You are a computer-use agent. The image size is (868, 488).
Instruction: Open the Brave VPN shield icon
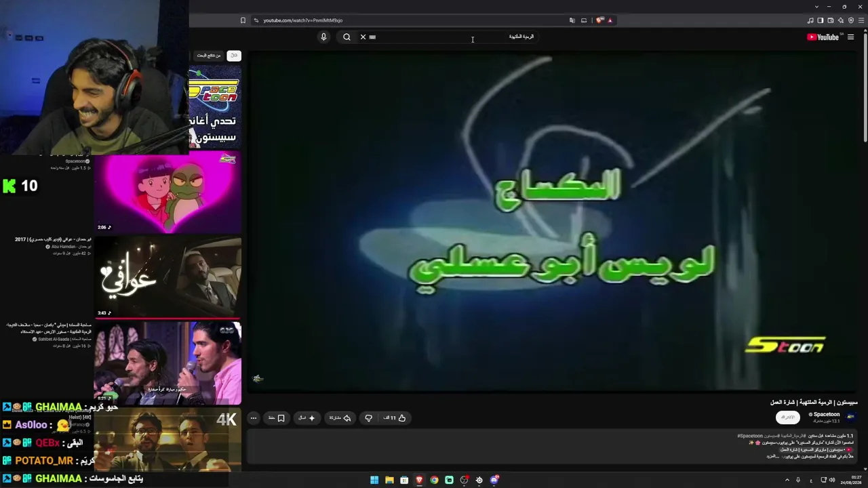[851, 20]
